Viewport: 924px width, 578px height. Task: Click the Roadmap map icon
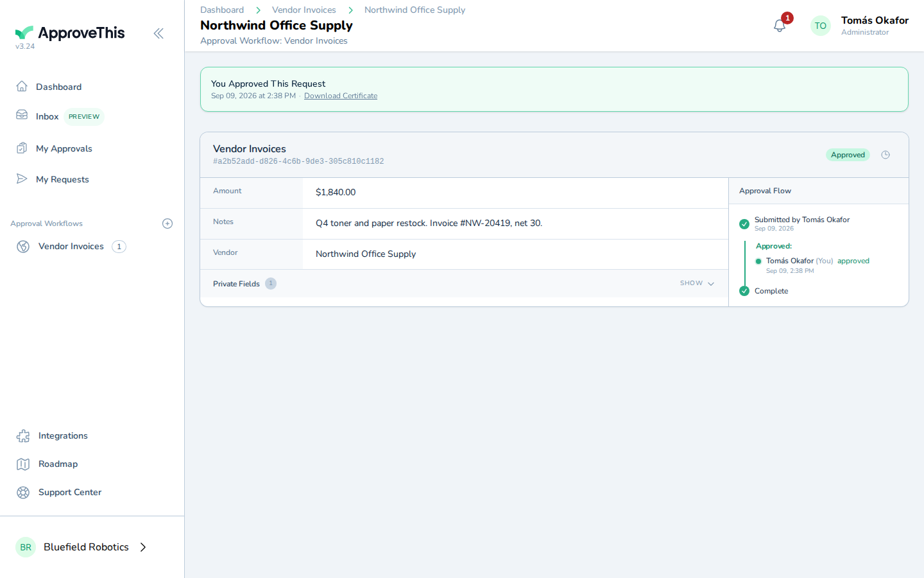click(x=23, y=464)
